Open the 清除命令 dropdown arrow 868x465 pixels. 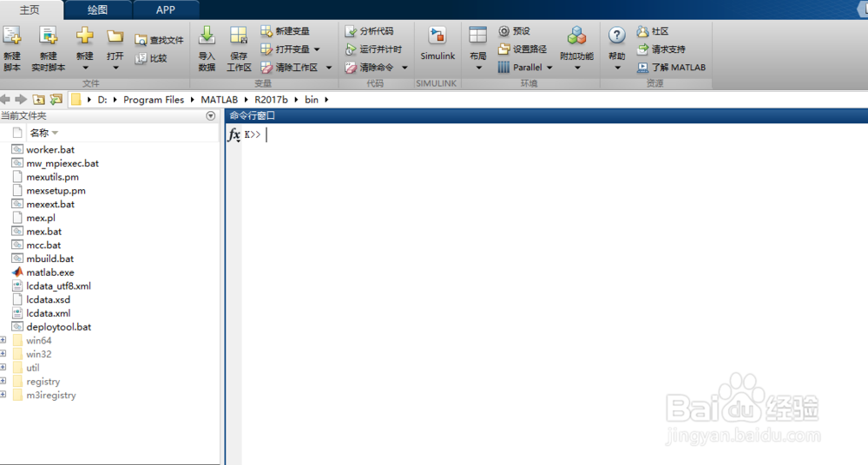pyautogui.click(x=404, y=68)
